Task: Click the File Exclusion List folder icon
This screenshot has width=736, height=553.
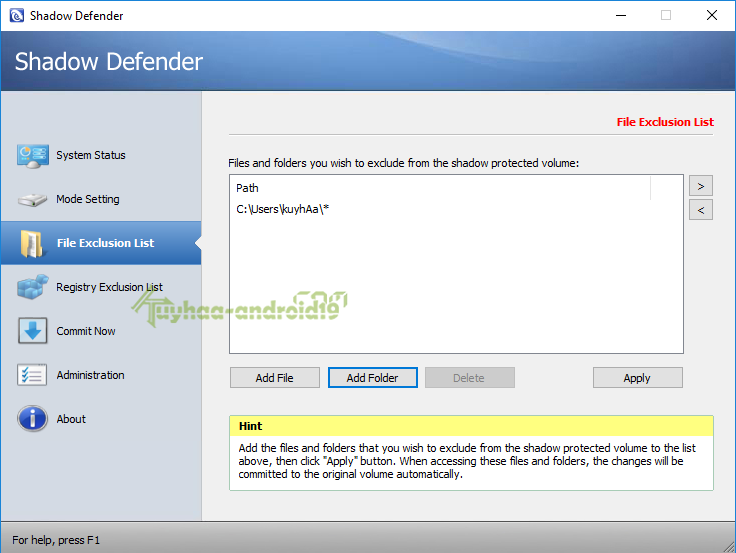Action: point(32,244)
